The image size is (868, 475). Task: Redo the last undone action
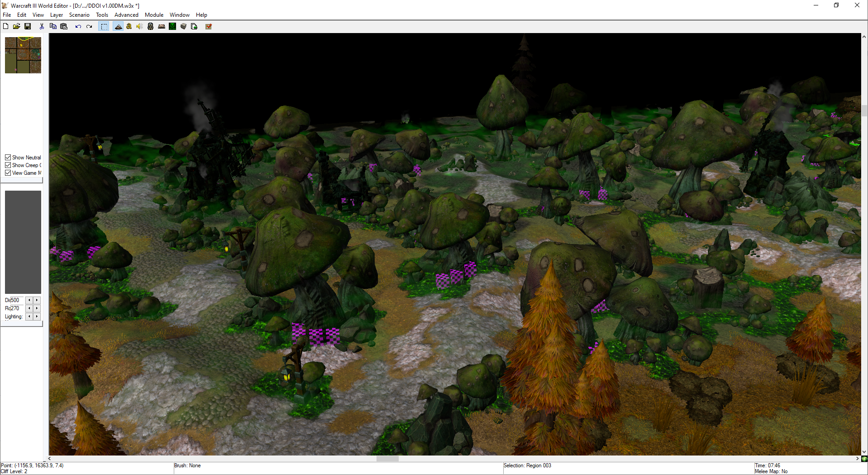89,26
